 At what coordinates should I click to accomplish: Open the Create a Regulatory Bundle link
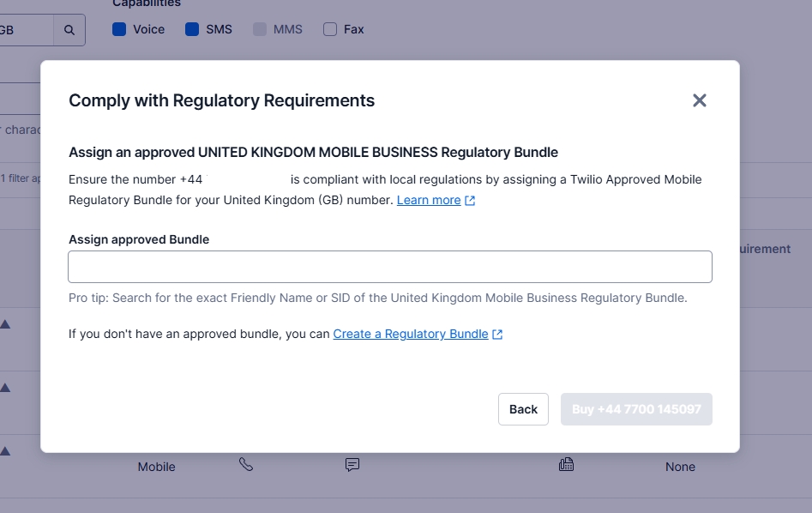(x=411, y=334)
